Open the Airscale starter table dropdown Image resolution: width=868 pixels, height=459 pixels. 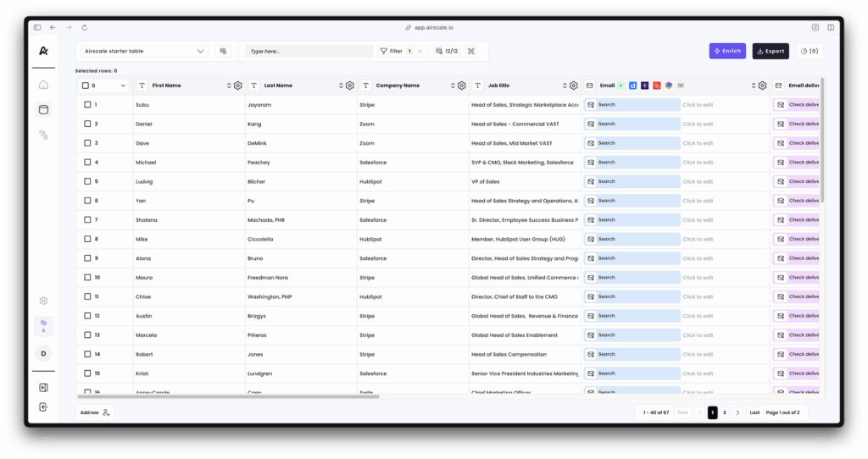142,52
